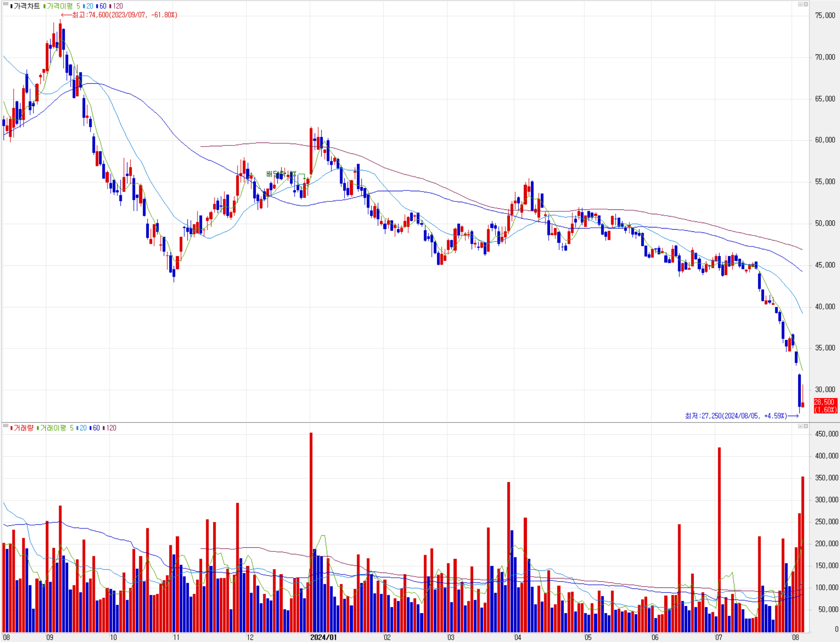Close the price chart pane
Viewport: 840px width, 642px height.
click(806, 4)
